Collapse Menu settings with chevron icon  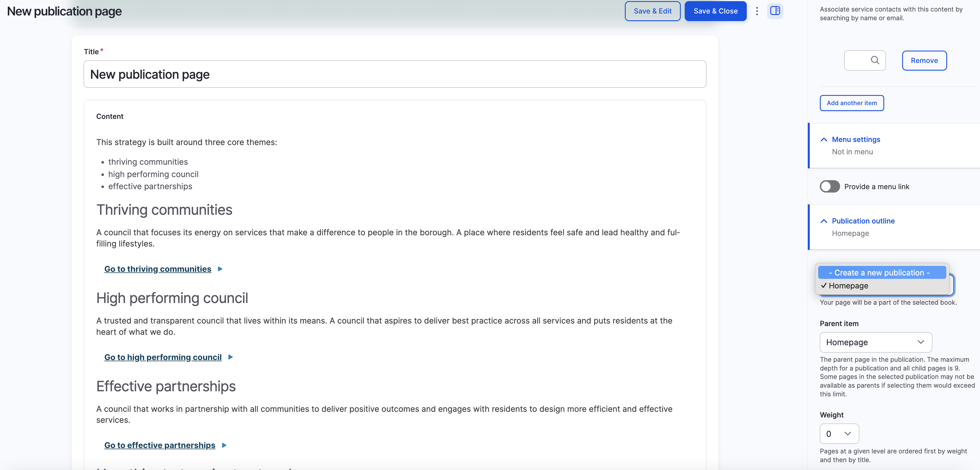(x=824, y=140)
